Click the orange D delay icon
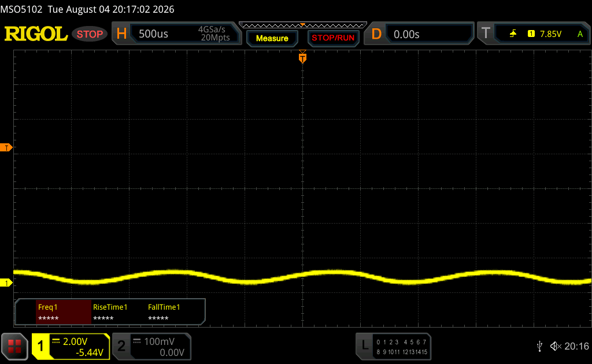The width and height of the screenshot is (592, 364). (376, 34)
